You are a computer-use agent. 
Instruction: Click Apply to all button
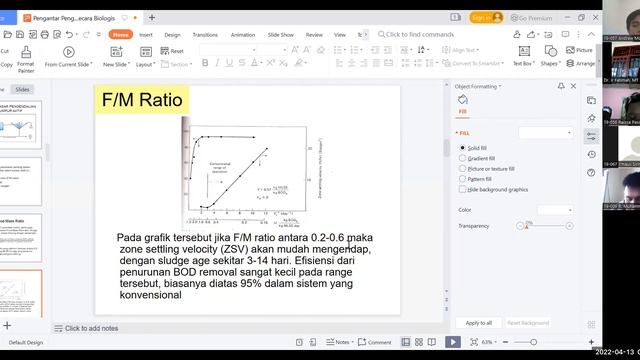pos(479,323)
